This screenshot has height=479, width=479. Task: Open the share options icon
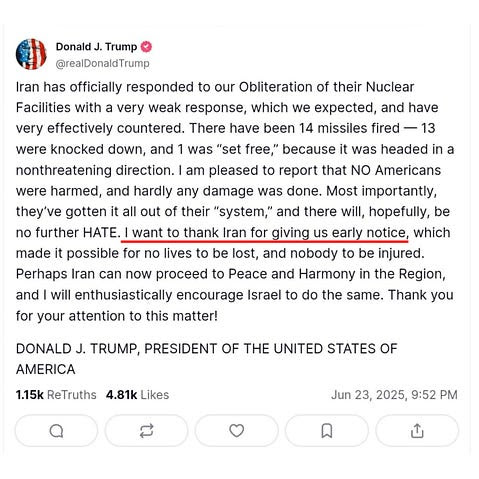[417, 431]
